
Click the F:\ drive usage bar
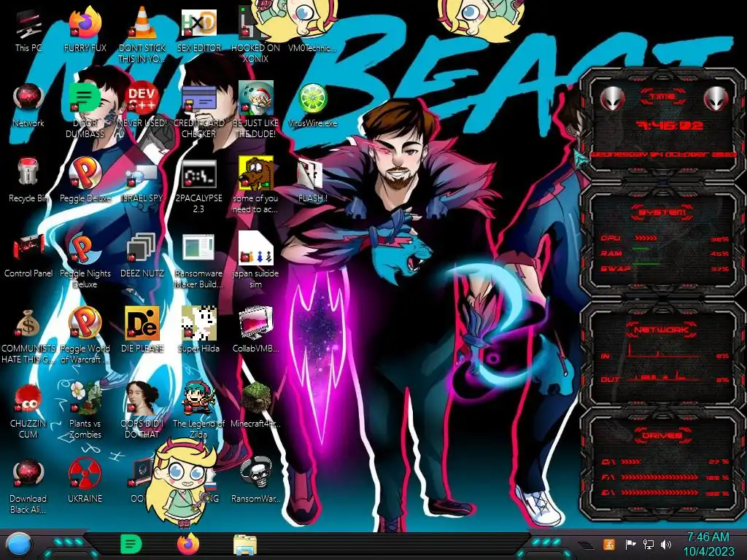pyautogui.click(x=664, y=477)
